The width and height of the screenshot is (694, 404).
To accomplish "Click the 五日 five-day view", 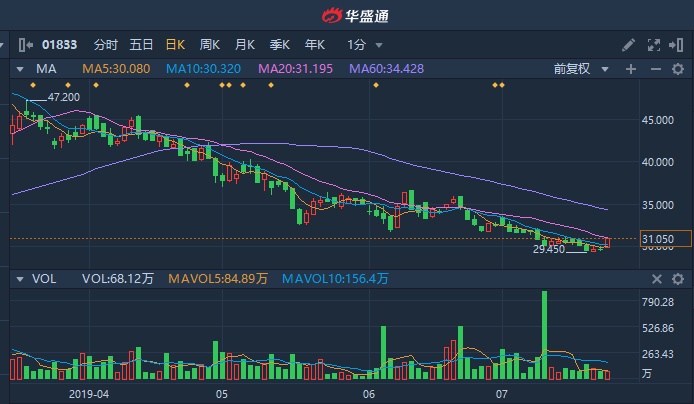I will 141,45.
